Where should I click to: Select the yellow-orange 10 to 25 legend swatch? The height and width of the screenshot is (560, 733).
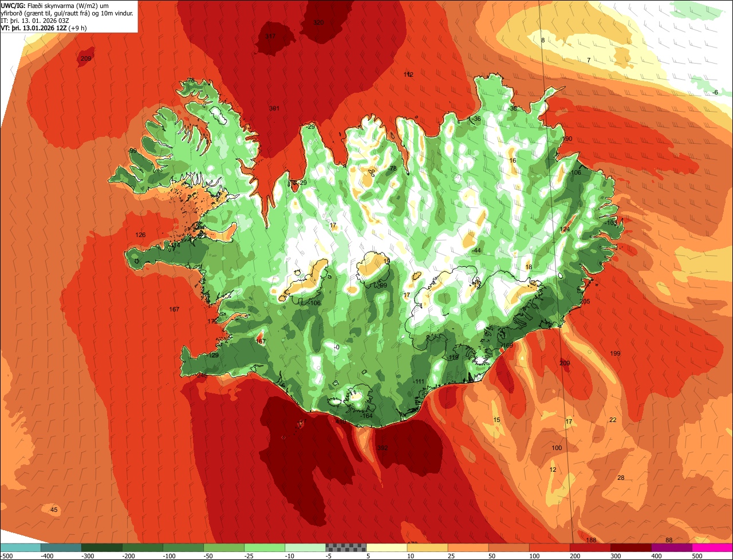427,547
